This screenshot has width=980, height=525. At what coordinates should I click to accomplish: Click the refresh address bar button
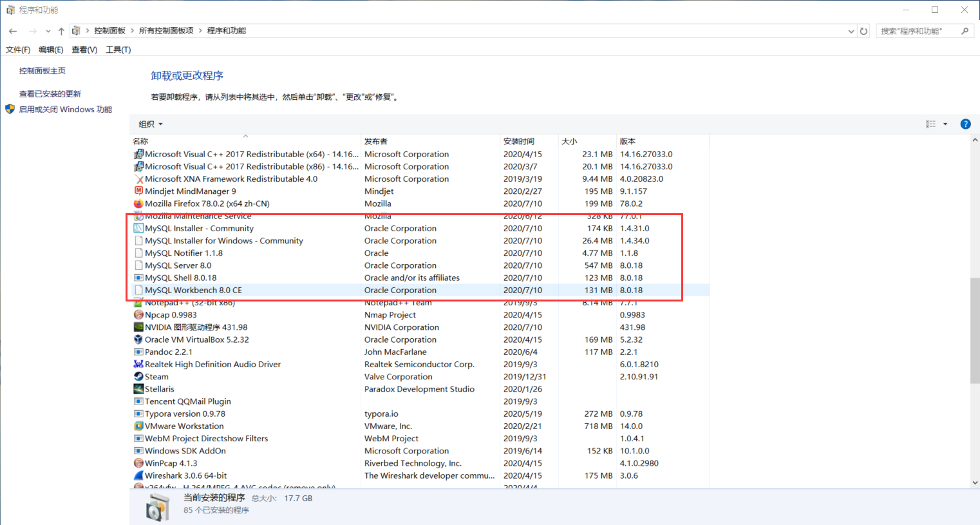863,31
